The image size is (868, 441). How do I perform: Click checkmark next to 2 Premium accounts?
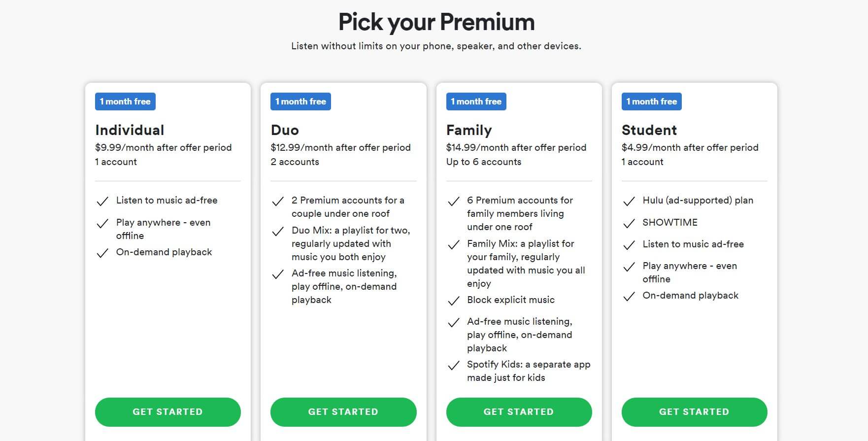pos(278,201)
